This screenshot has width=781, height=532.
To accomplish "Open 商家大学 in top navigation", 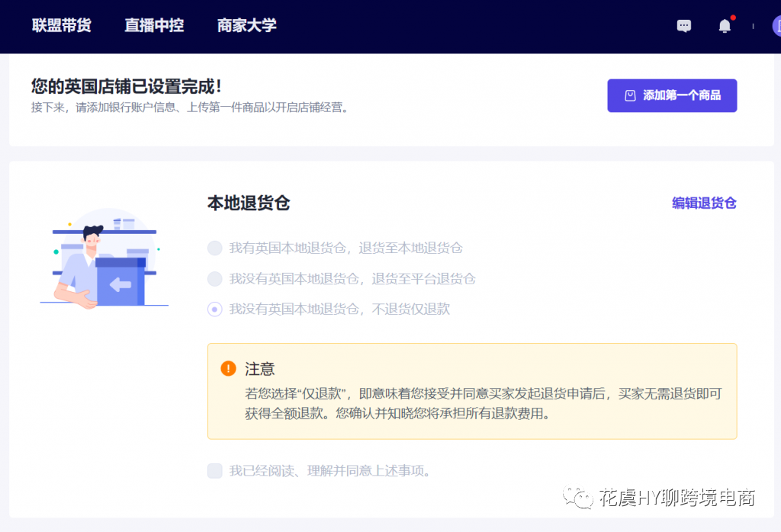I will [246, 25].
